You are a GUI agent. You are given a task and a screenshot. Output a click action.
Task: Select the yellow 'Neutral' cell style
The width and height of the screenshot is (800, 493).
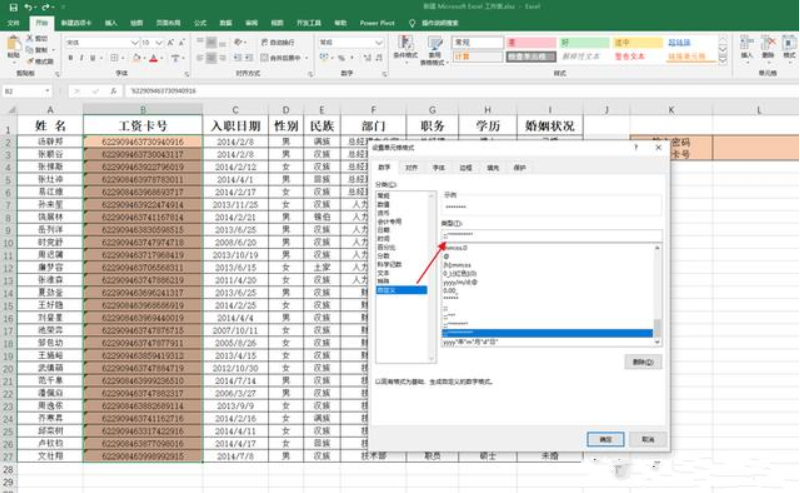[637, 42]
